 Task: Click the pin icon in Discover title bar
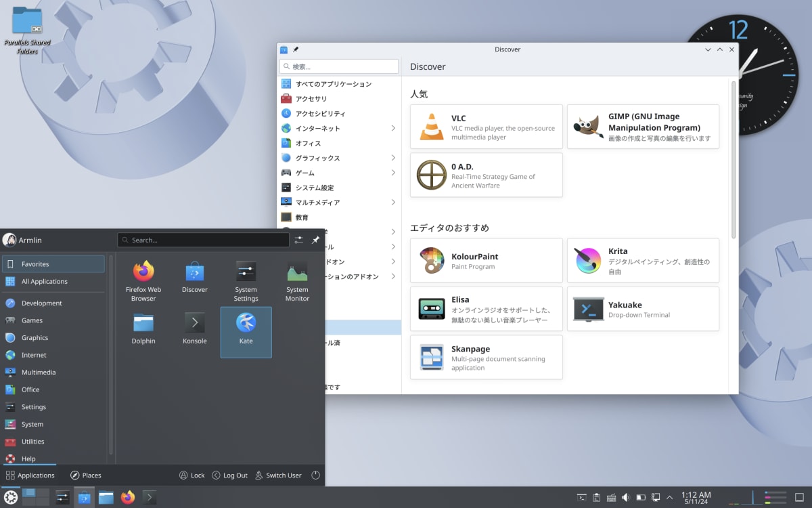click(x=296, y=49)
